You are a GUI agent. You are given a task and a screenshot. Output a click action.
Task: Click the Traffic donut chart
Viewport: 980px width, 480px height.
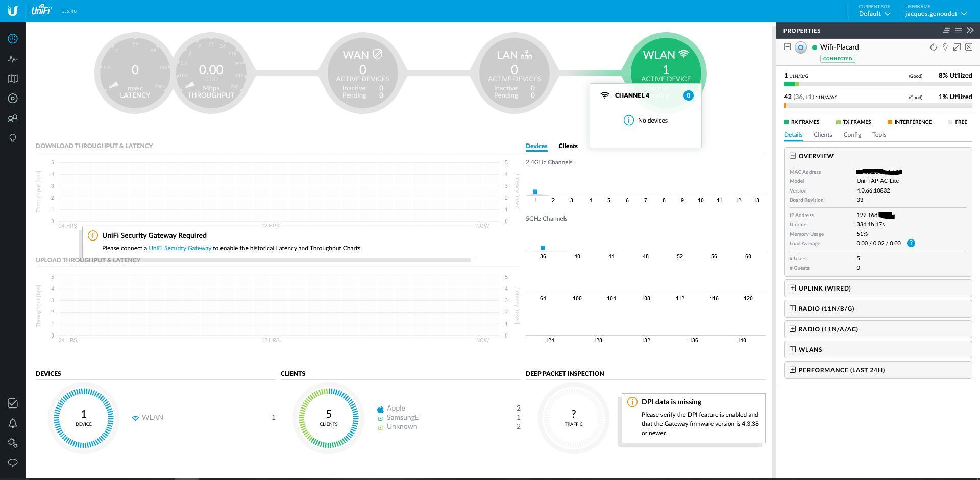574,418
